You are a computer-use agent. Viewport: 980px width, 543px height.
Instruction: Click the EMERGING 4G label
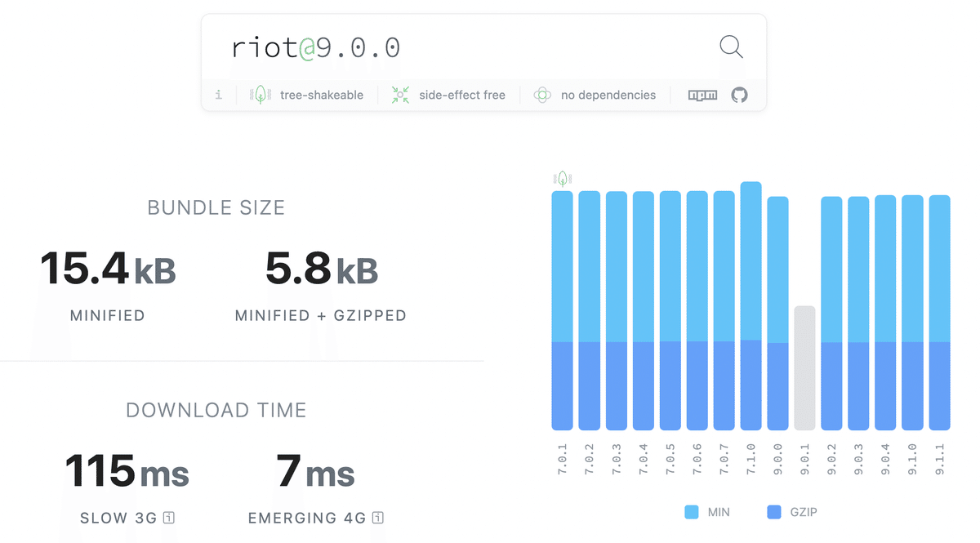tap(309, 518)
